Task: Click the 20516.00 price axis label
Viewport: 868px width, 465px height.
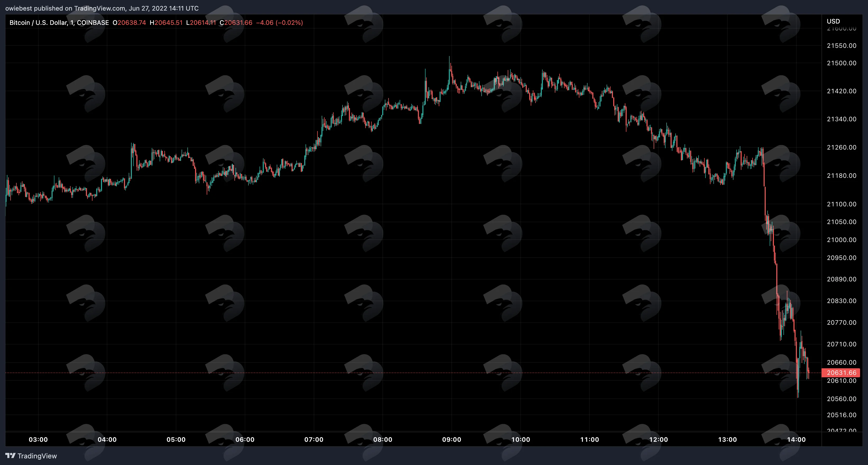Action: pyautogui.click(x=841, y=415)
